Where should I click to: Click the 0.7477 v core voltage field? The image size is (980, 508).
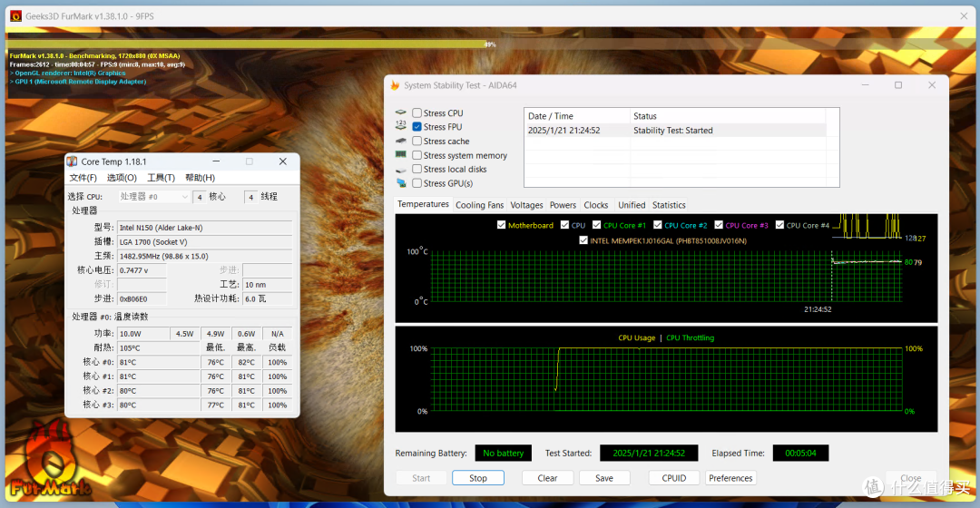coord(142,270)
